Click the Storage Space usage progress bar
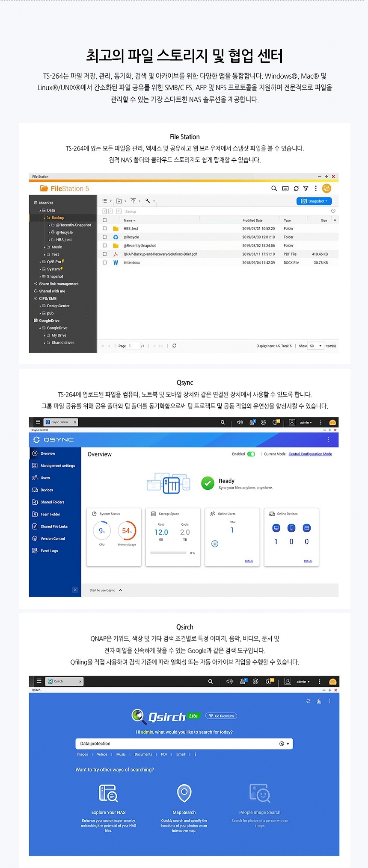Screen dimensions: 368x868 pos(168,553)
